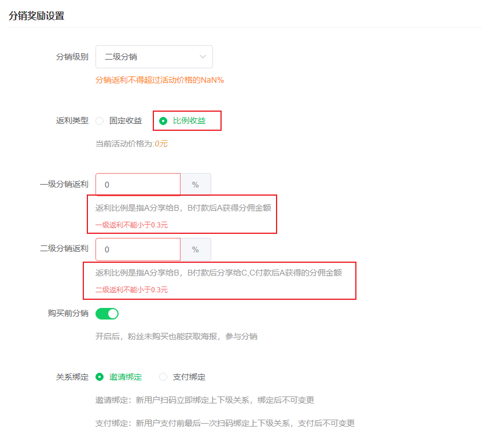Select the 比例收益 radio button
The image size is (482, 448).
(163, 120)
